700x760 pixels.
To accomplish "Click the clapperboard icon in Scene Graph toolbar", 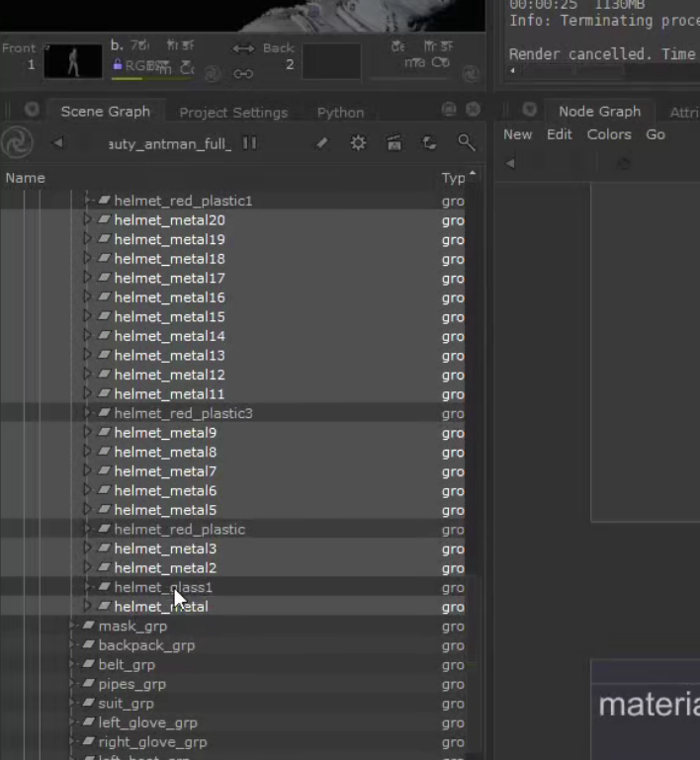I will (394, 143).
